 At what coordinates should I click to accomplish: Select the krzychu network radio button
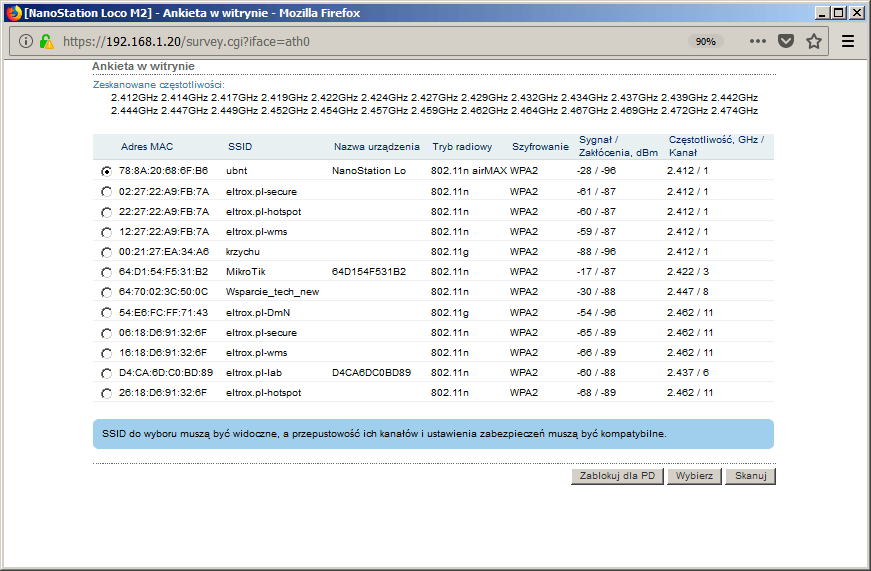tap(106, 252)
